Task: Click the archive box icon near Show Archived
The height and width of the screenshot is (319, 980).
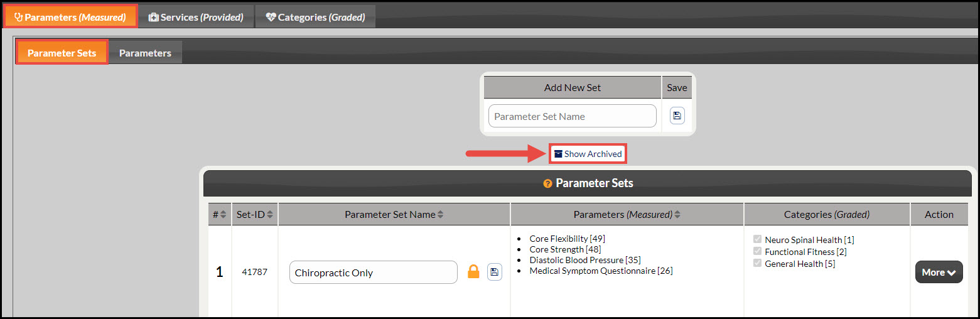Action: click(558, 154)
